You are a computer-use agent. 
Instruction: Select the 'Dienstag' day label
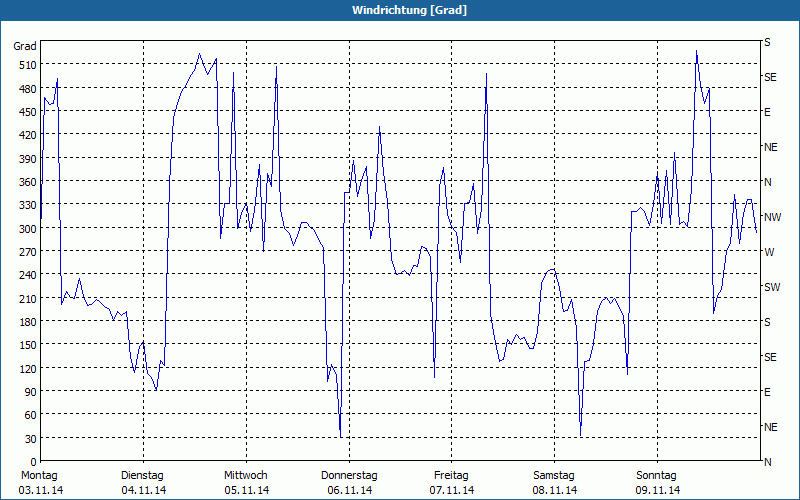click(x=142, y=476)
